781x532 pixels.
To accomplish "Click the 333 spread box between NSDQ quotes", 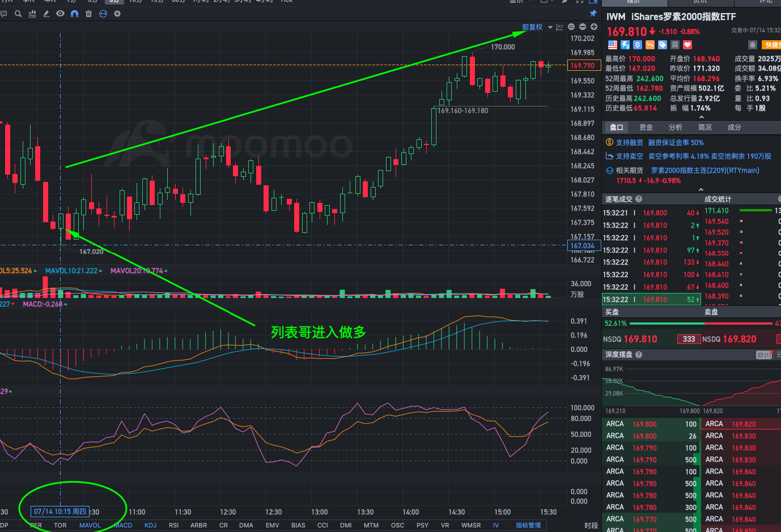I will click(x=689, y=339).
